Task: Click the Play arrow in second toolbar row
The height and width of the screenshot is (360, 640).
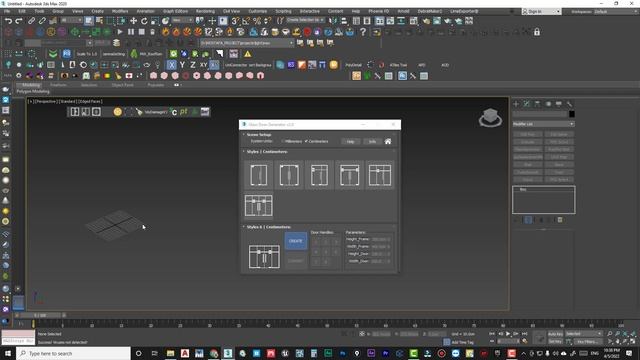Action: click(120, 32)
